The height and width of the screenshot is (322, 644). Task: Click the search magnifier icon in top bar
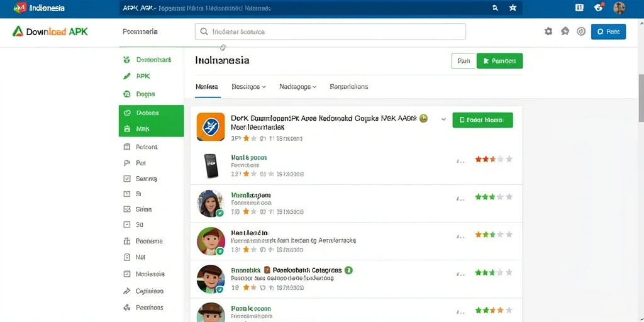click(x=495, y=8)
